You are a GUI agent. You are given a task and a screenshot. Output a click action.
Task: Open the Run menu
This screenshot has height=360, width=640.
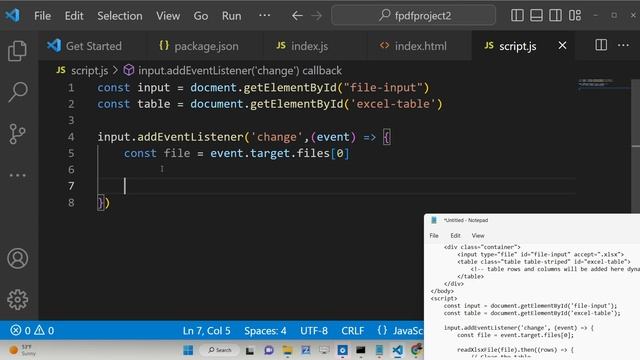(231, 16)
